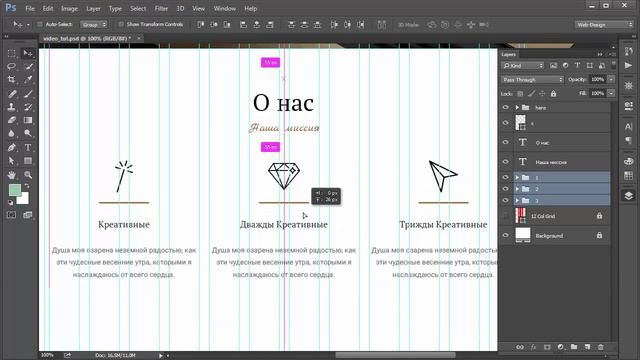The height and width of the screenshot is (360, 640).
Task: Hide the 'hero' group layer
Action: pos(505,107)
